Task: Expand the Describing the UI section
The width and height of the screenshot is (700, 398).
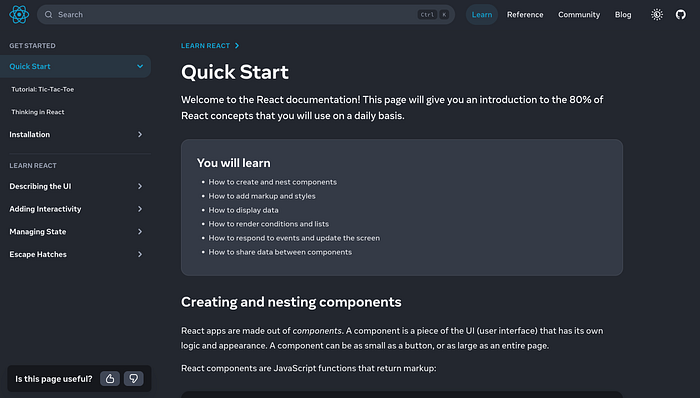Action: 75,186
